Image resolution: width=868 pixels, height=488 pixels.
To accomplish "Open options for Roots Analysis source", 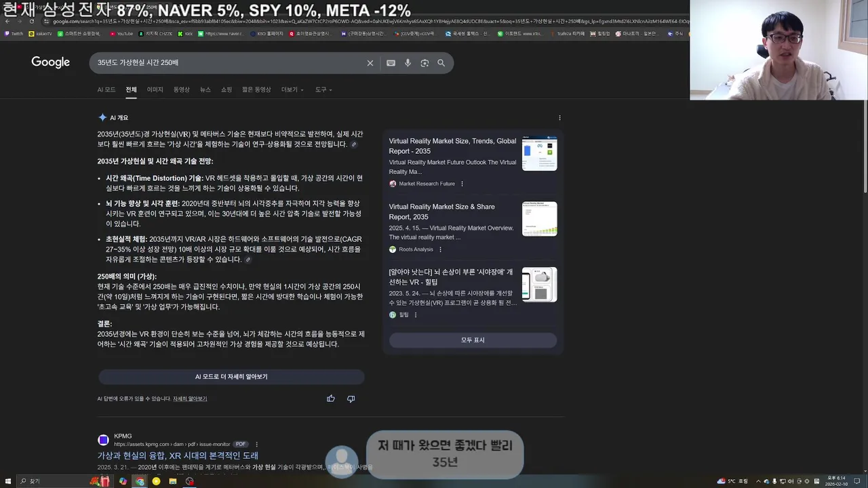I will tap(440, 249).
